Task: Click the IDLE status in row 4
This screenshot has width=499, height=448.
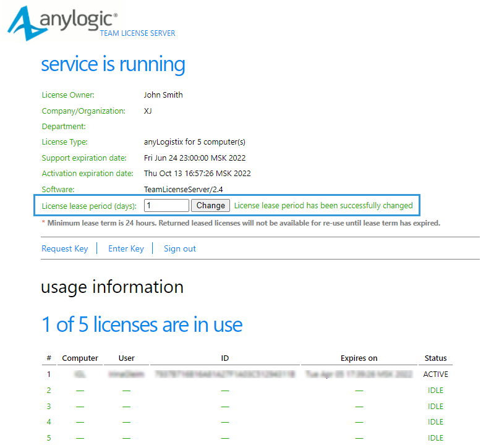Action: point(436,422)
